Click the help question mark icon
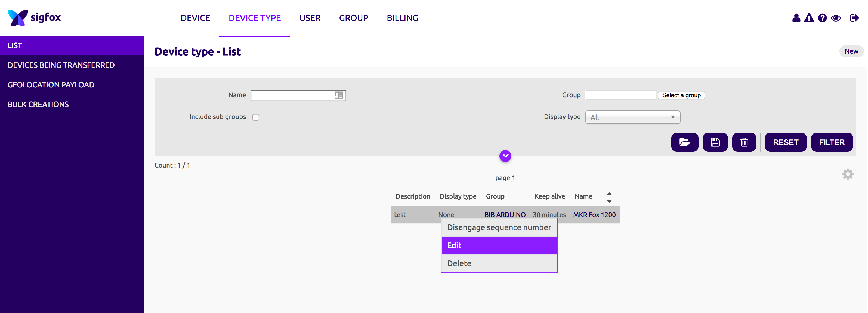 [x=822, y=18]
